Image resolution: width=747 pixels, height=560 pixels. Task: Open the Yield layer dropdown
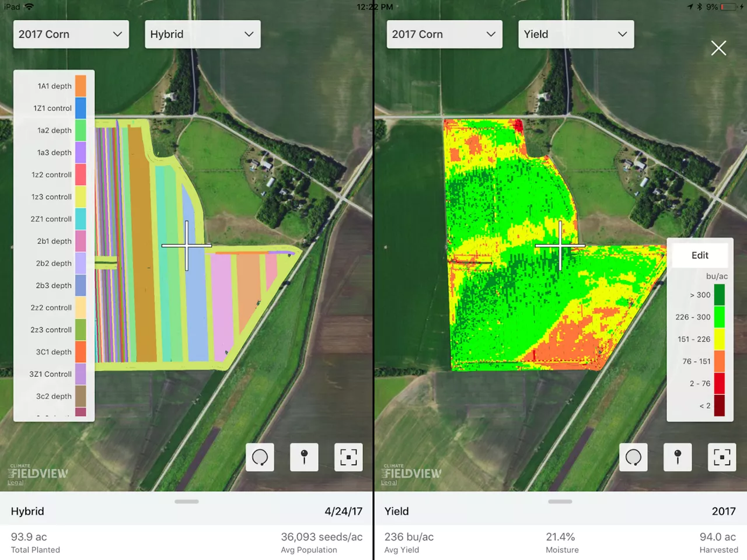click(575, 34)
